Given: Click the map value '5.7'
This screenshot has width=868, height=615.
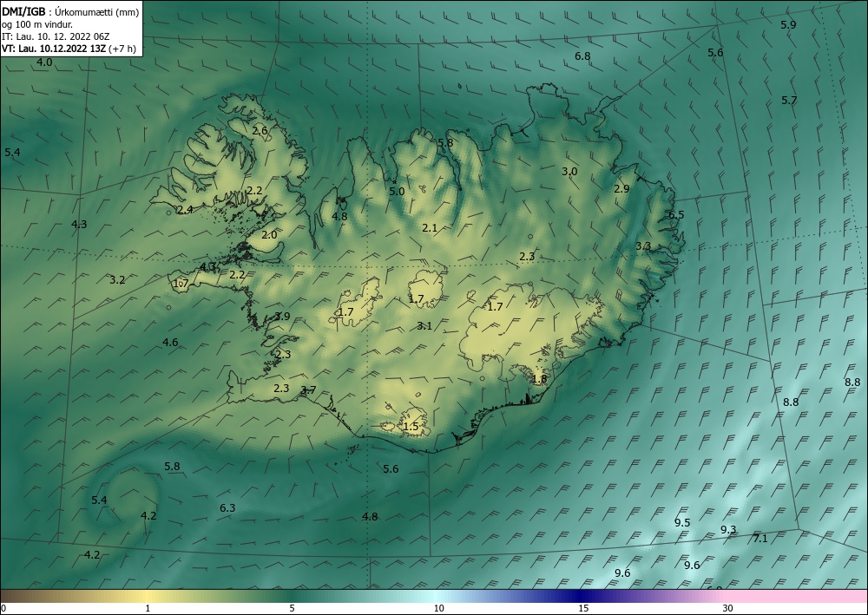Looking at the screenshot, I should (x=789, y=100).
